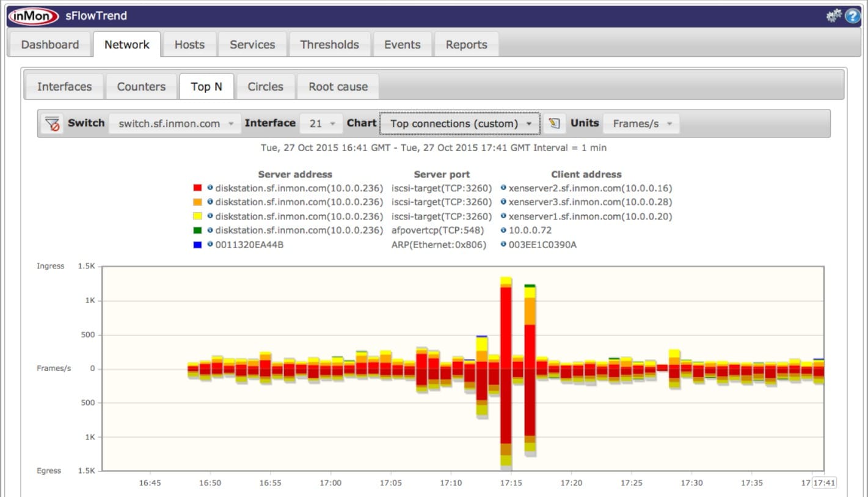Open the settings gears icon
Screen dimensions: 868x497
point(833,17)
